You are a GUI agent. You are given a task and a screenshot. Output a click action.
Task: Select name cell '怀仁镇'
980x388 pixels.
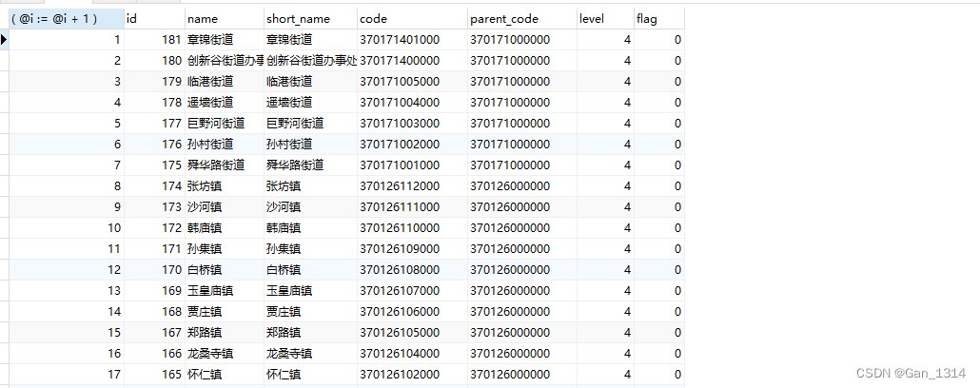225,375
